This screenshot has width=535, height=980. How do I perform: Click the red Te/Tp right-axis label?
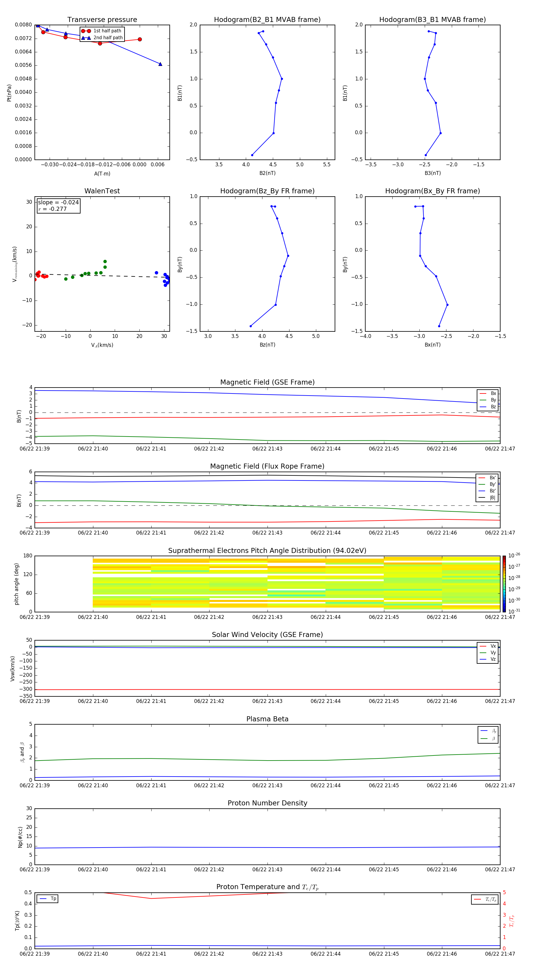coord(512,921)
